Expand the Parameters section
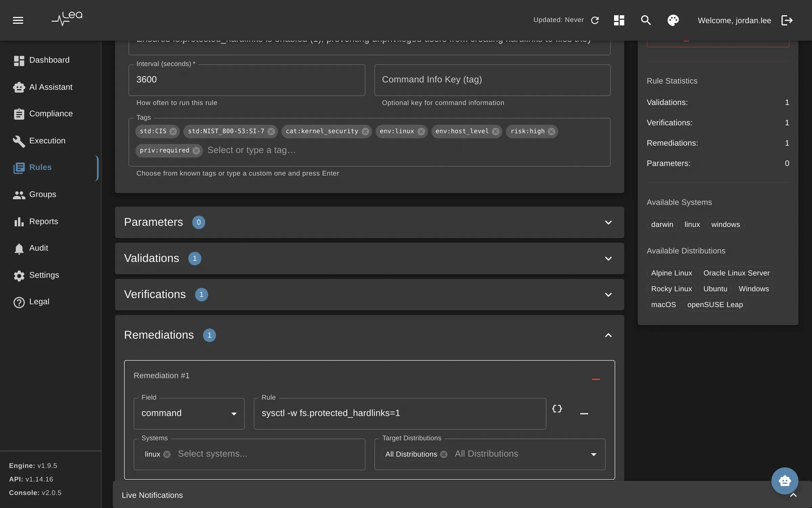The image size is (812, 508). (369, 223)
